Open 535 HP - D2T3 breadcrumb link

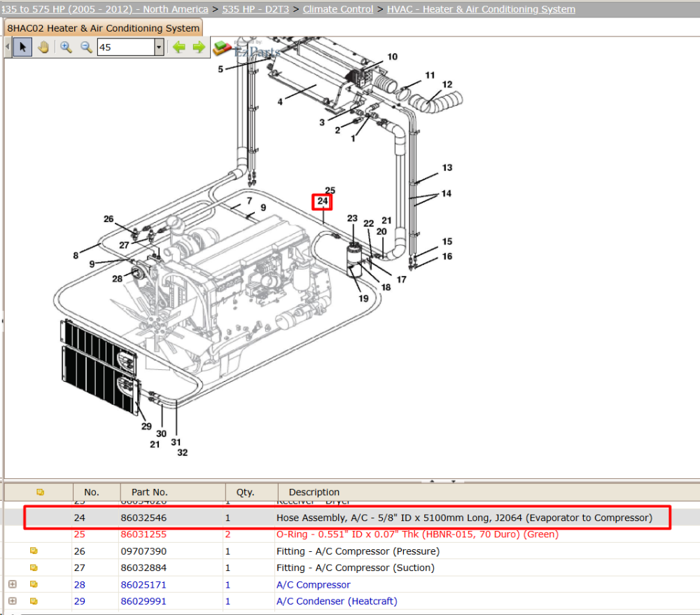point(255,9)
